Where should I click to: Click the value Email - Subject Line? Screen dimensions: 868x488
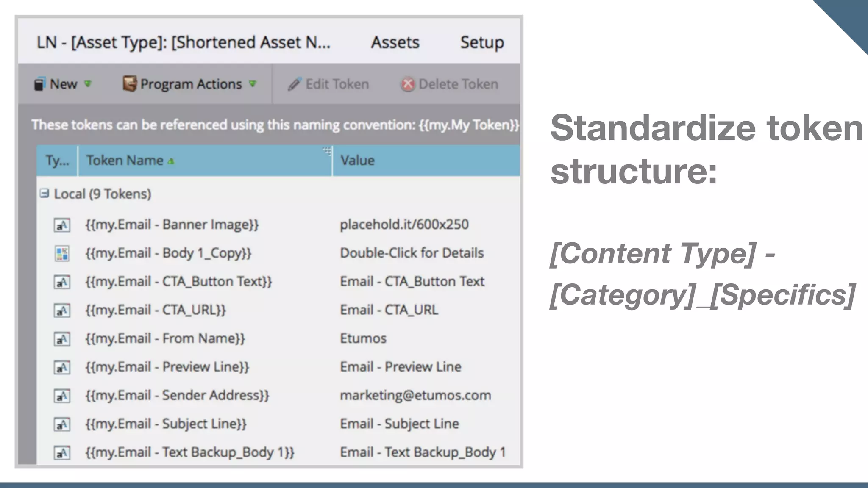coord(400,424)
